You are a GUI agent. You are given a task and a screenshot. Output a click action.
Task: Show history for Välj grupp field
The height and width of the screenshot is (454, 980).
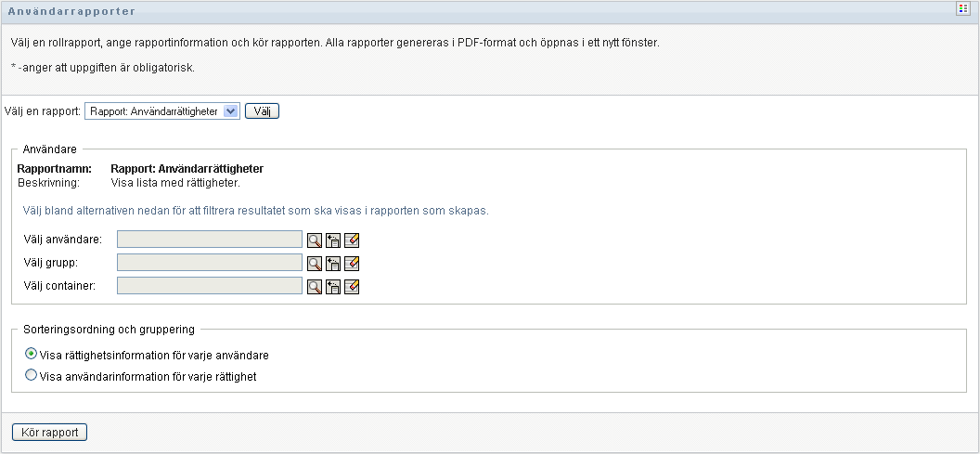(333, 263)
